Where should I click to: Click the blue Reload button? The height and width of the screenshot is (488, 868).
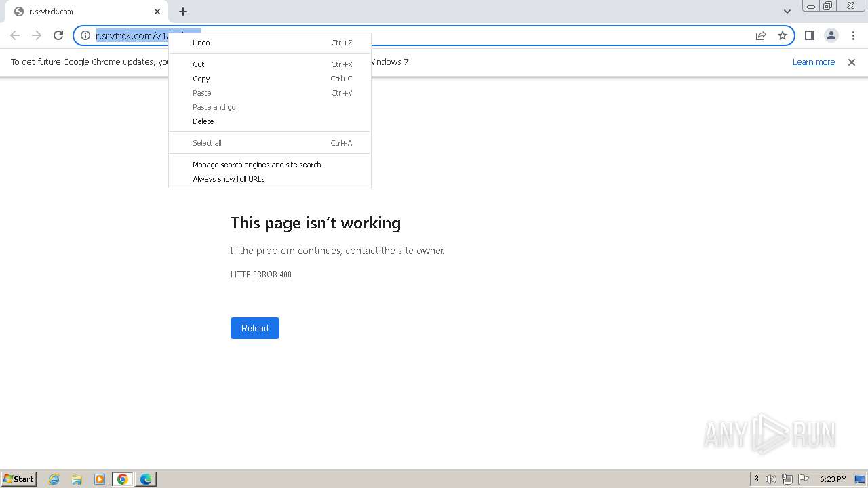click(255, 328)
